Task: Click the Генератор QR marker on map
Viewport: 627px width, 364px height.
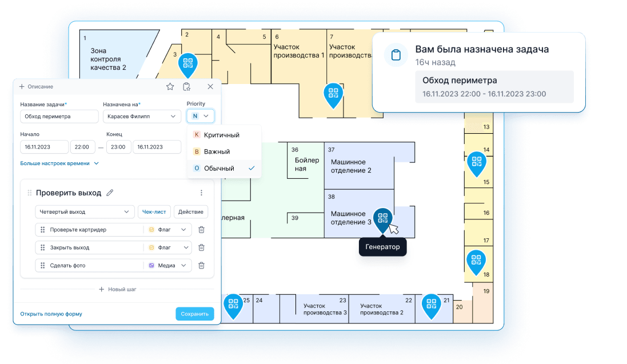Action: click(x=382, y=219)
